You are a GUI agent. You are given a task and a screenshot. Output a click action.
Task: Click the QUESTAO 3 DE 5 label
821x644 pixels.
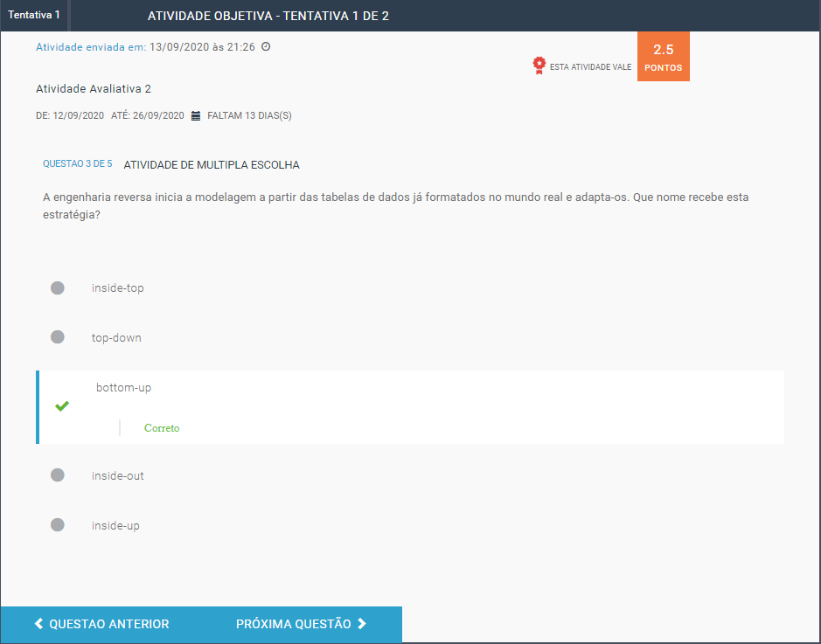[78, 163]
